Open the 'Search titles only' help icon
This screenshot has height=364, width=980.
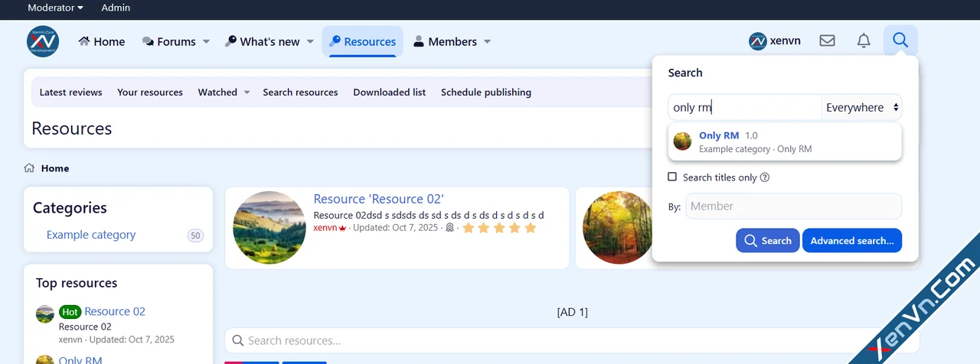(x=765, y=177)
